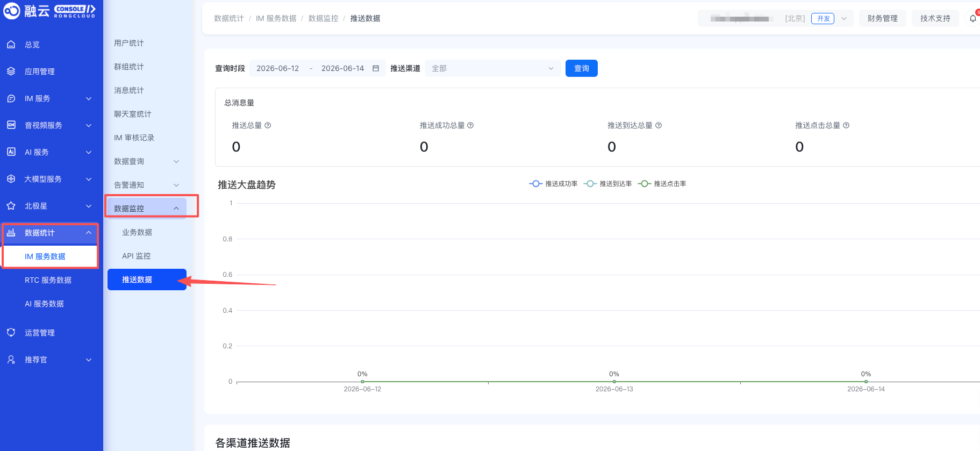Toggle 推送到达率 legend series
The height and width of the screenshot is (451, 980).
[607, 184]
